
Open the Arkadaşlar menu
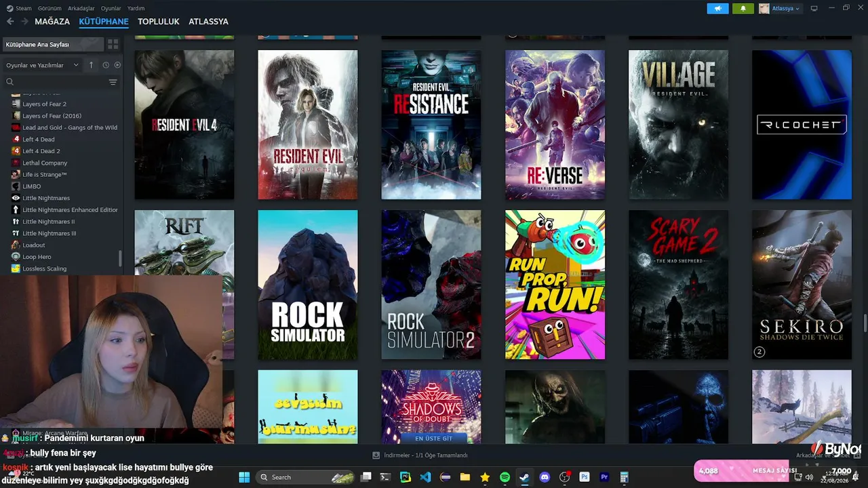click(81, 8)
